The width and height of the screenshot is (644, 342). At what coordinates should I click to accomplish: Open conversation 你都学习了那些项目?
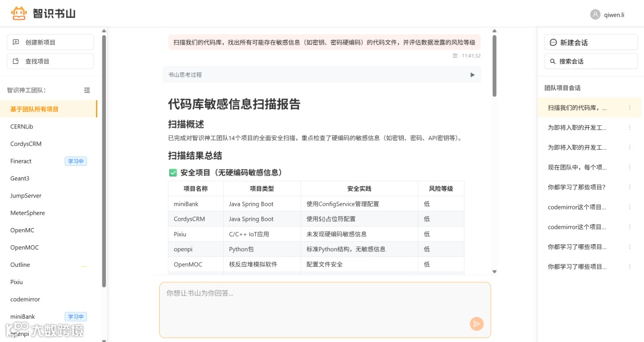click(x=589, y=187)
